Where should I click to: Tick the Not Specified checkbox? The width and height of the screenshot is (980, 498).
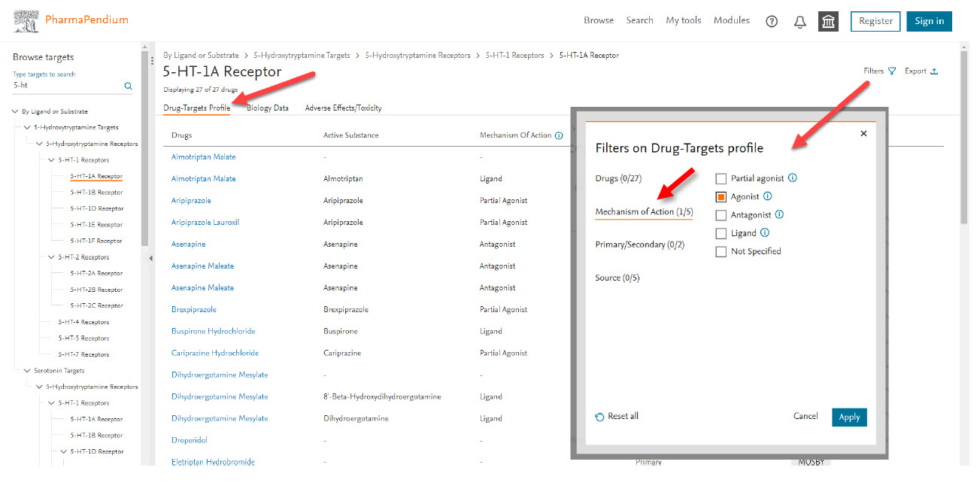[x=721, y=252]
